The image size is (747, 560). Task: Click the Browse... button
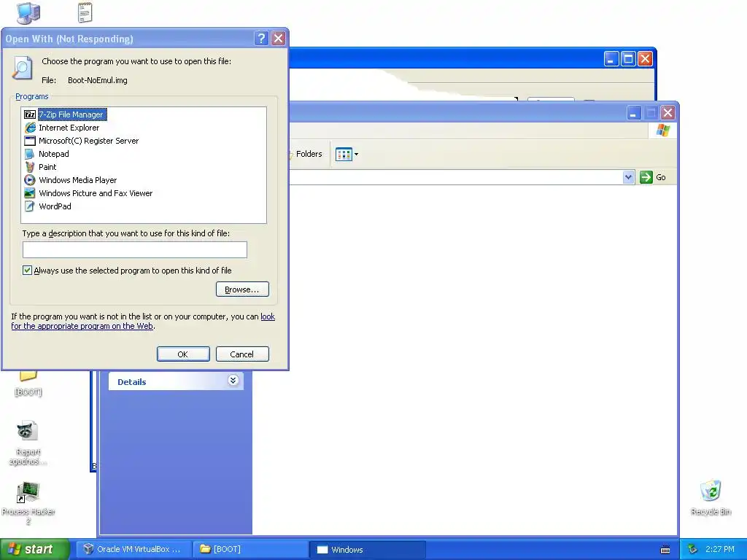pyautogui.click(x=242, y=289)
